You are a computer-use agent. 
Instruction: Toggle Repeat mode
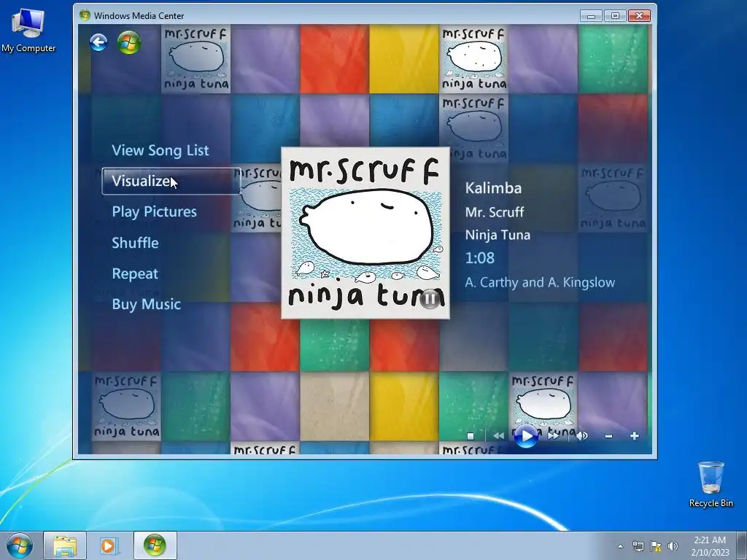pos(135,274)
